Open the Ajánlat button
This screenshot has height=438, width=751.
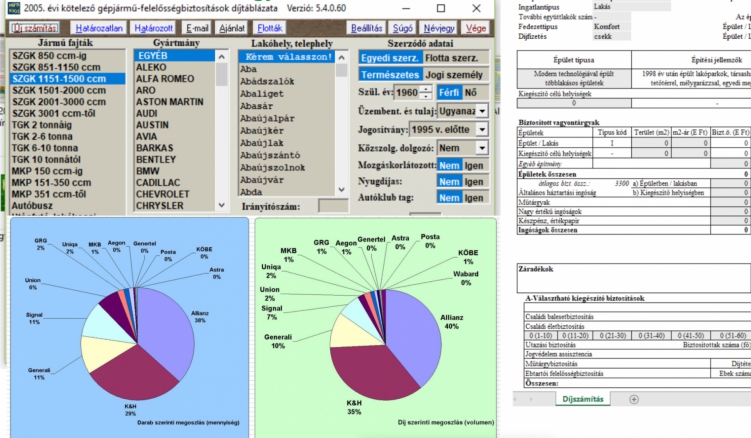[232, 28]
